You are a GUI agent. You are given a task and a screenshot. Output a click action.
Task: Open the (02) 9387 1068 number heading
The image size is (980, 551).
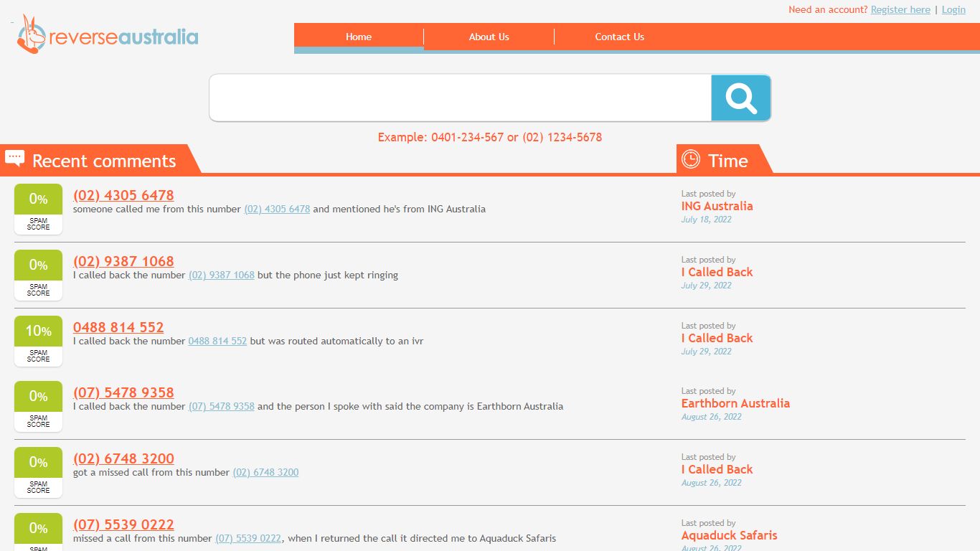coord(123,261)
